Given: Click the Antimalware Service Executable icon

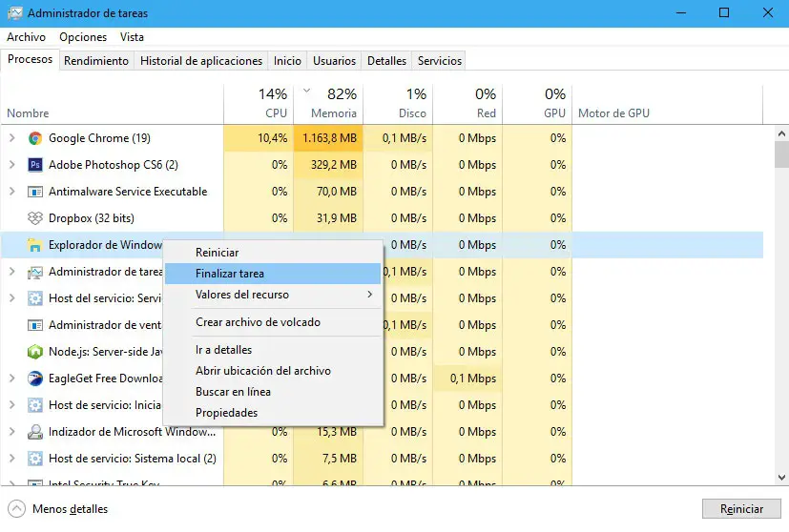Looking at the screenshot, I should (35, 192).
